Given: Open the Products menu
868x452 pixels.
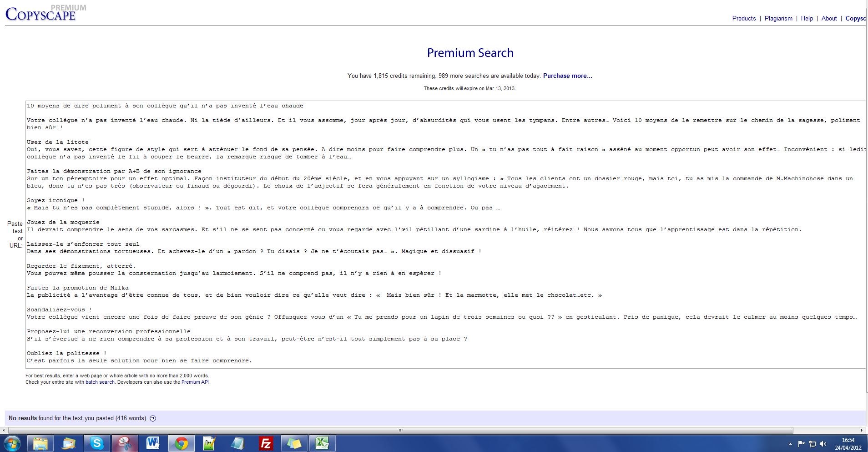Looking at the screenshot, I should (x=744, y=19).
